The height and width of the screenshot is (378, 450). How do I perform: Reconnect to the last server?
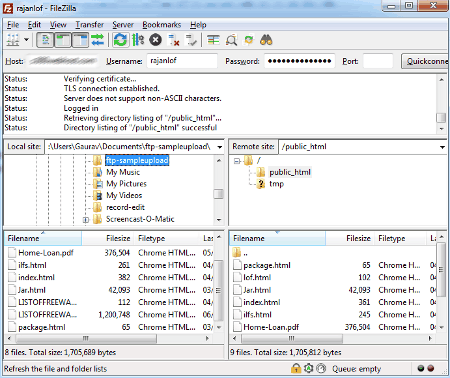click(191, 40)
